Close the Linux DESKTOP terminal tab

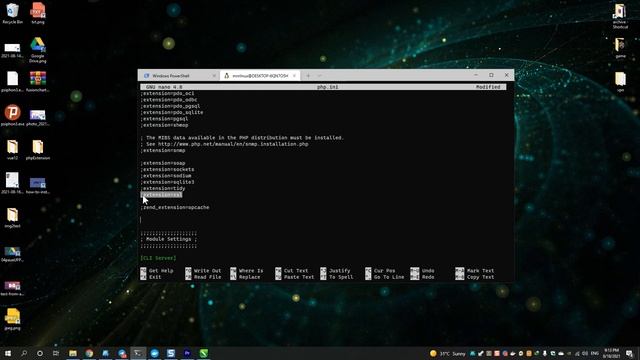click(x=294, y=76)
